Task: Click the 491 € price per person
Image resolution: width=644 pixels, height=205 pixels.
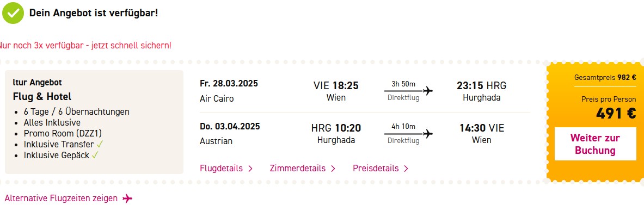Action: pyautogui.click(x=616, y=114)
